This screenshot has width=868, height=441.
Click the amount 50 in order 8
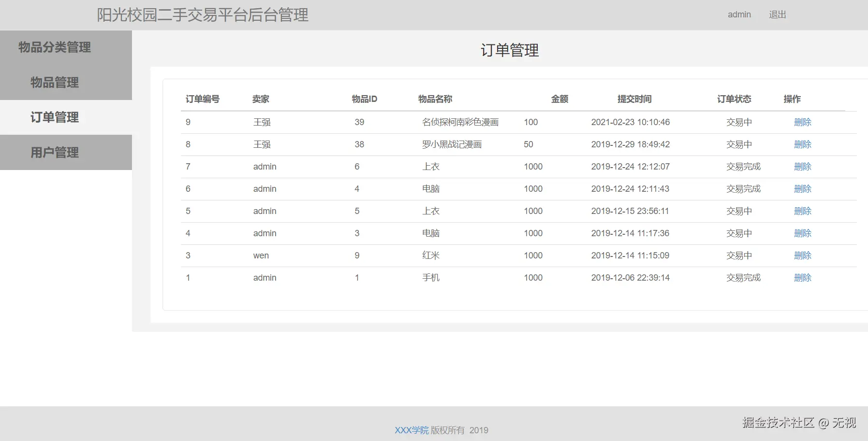click(x=529, y=144)
